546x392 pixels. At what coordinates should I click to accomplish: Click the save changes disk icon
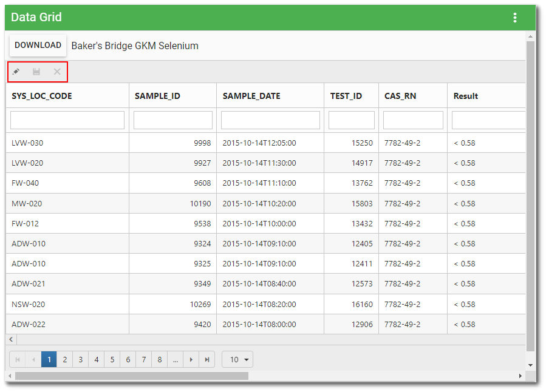tap(36, 72)
